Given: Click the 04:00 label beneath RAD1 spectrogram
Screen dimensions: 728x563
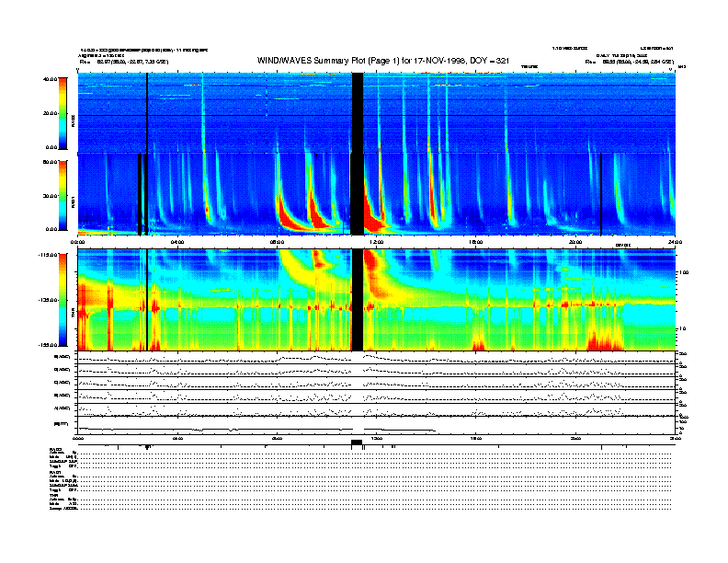Looking at the screenshot, I should tap(177, 242).
